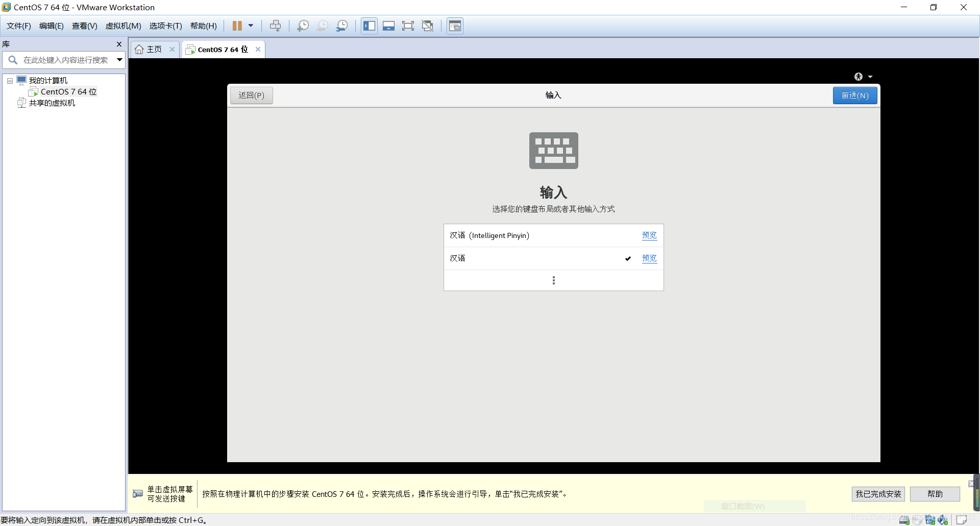Click the library search magnifier icon
This screenshot has height=526, width=980.
coord(13,60)
